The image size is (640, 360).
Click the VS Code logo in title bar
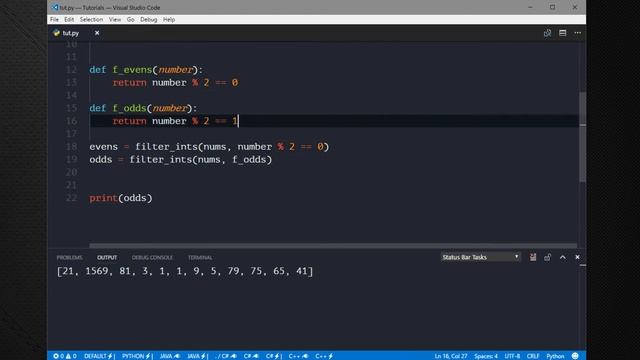coord(55,7)
